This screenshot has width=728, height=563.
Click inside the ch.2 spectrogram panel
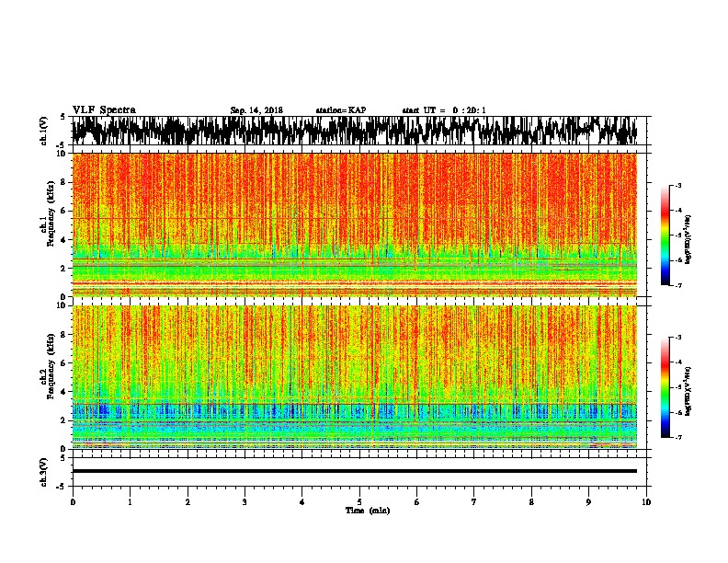tap(354, 377)
